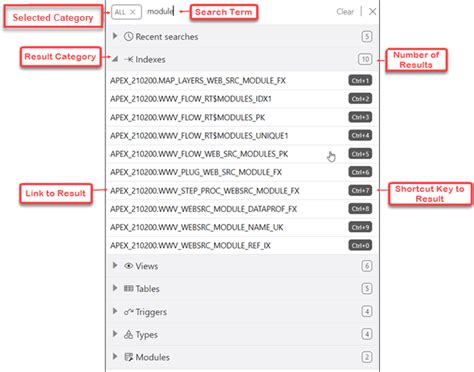
Task: Open result APEX_210200.WWV_FLOW_RT$MODULES_UNIQUE1
Action: tap(199, 136)
